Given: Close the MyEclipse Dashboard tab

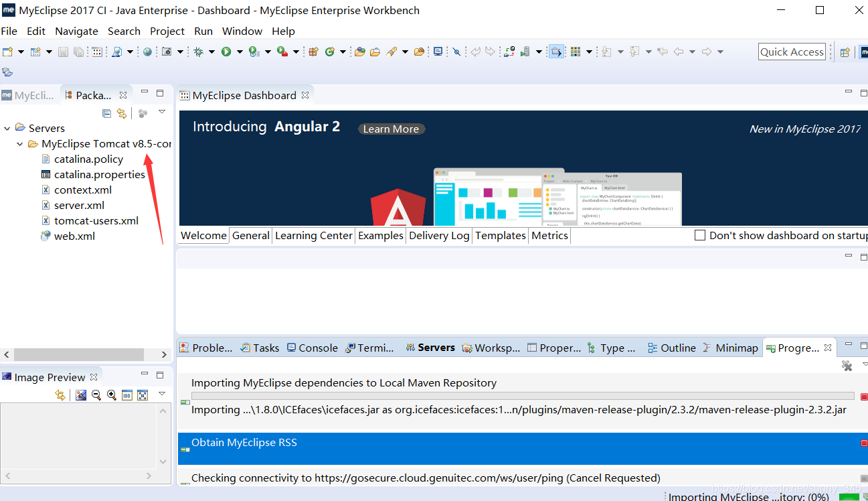Looking at the screenshot, I should click(x=305, y=95).
